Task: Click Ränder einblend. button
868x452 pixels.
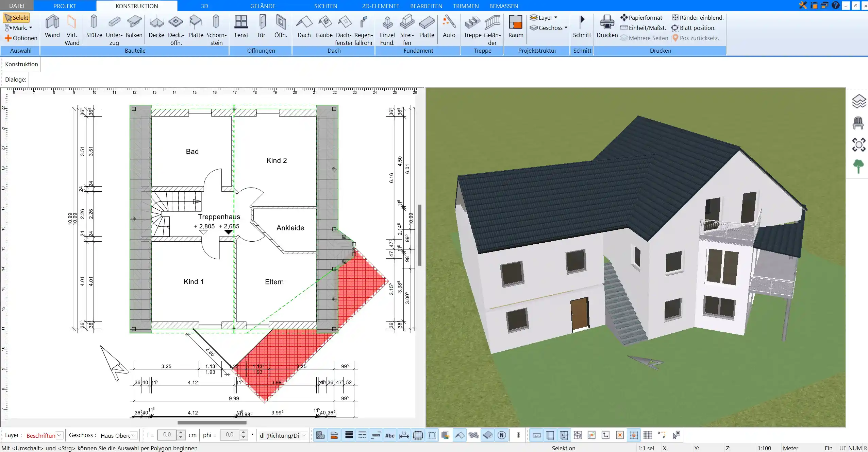Action: (698, 18)
